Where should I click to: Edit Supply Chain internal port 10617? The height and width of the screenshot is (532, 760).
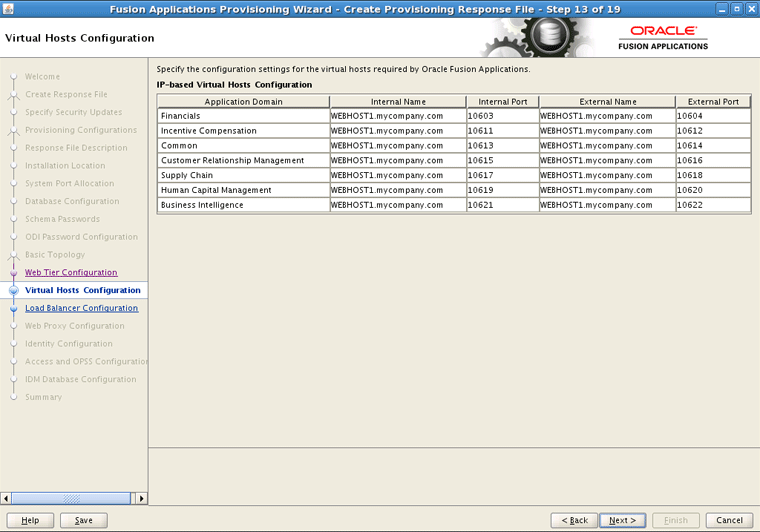coord(503,175)
